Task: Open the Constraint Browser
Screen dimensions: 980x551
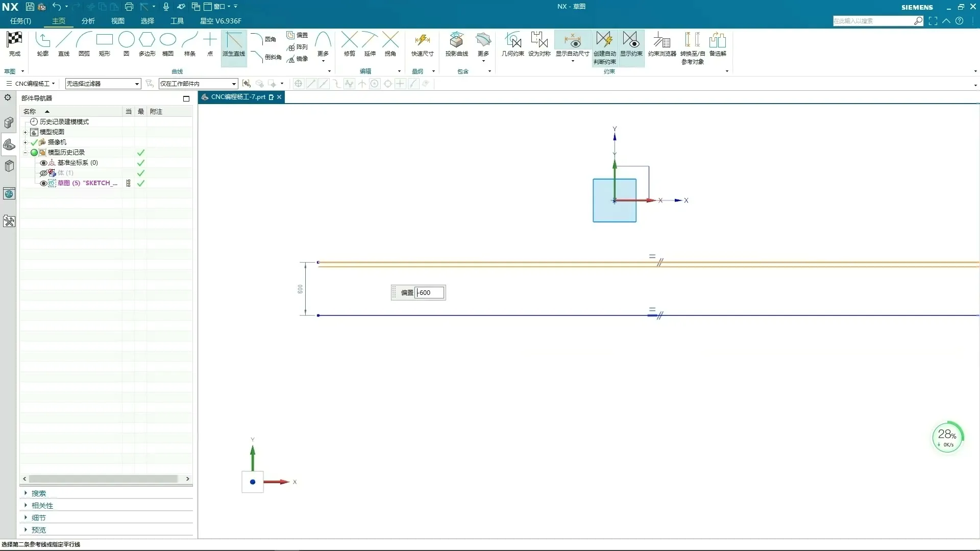Action: coord(662,40)
